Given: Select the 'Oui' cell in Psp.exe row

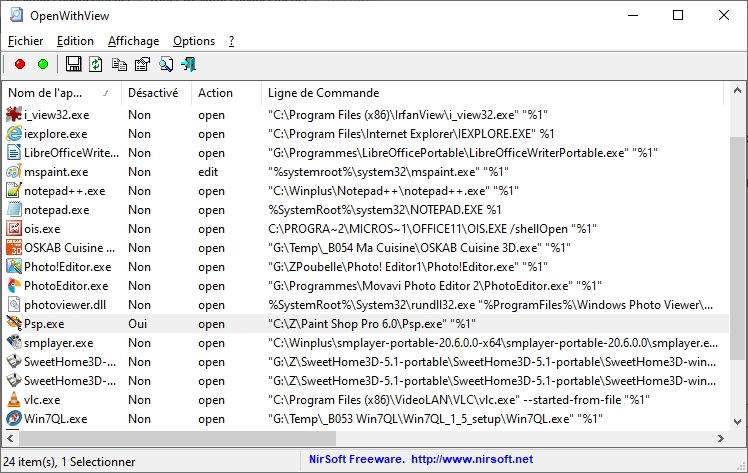Looking at the screenshot, I should click(137, 324).
